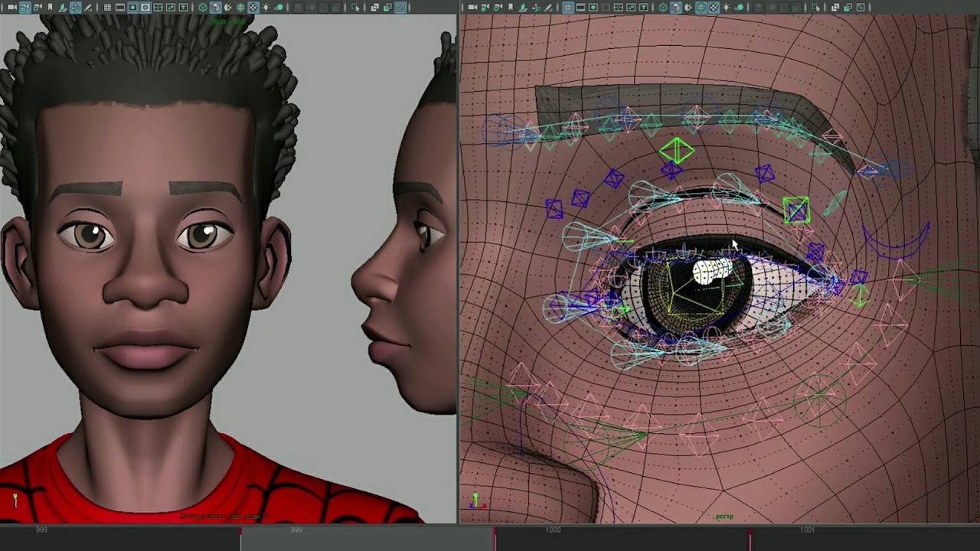Select green diamond rig control above upper eyelid
980x551 pixels.
coord(677,150)
